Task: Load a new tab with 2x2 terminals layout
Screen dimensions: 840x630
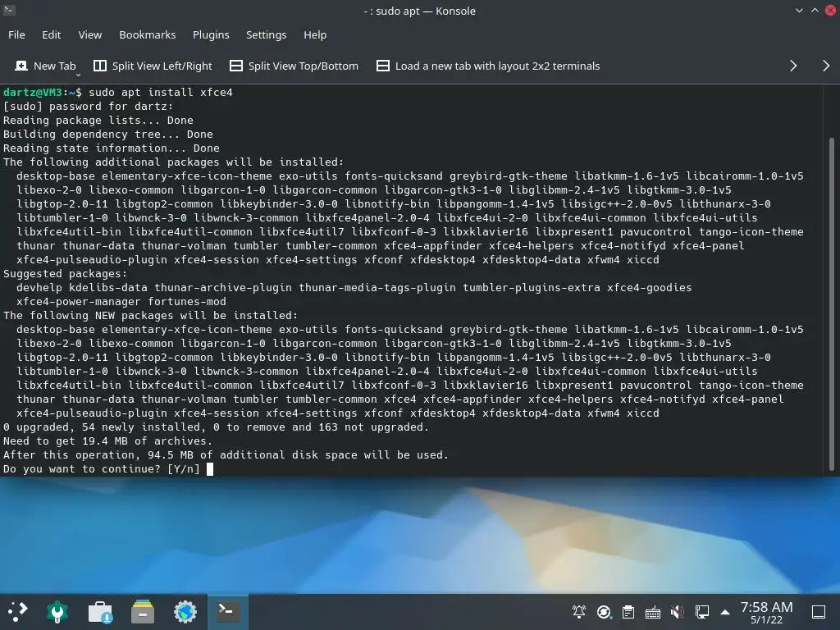Action: [x=488, y=66]
